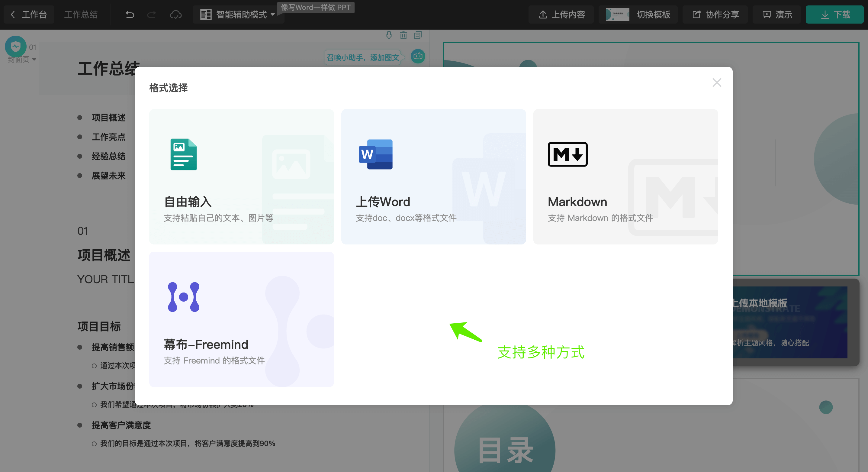
Task: Click the Word logo icon
Action: pyautogui.click(x=376, y=154)
